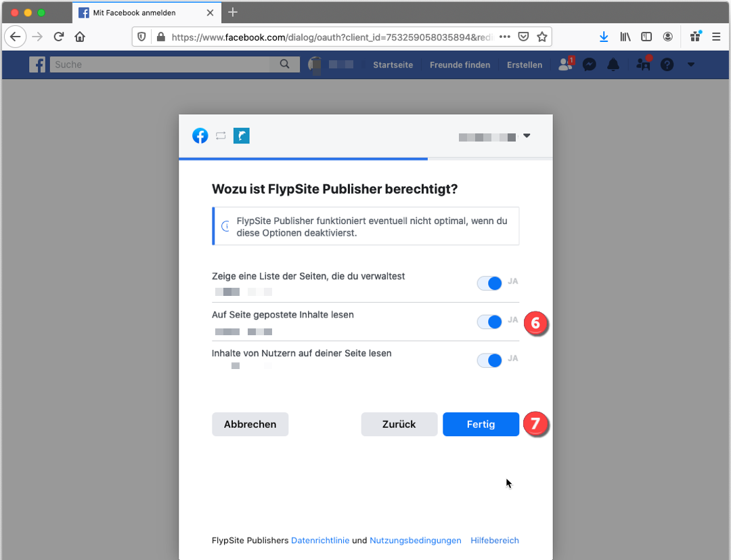Toggle 'Auf Seite gepostete Inhalte lesen' switch
This screenshot has width=731, height=560.
click(489, 322)
